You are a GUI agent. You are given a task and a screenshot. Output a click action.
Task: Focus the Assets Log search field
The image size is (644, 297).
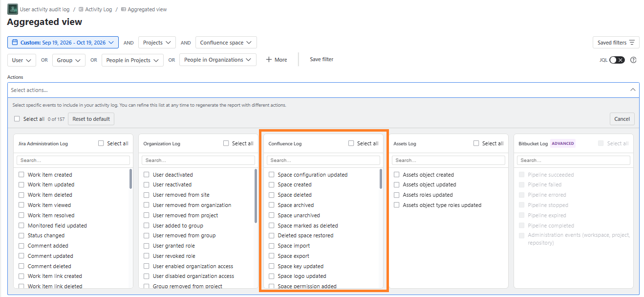449,160
